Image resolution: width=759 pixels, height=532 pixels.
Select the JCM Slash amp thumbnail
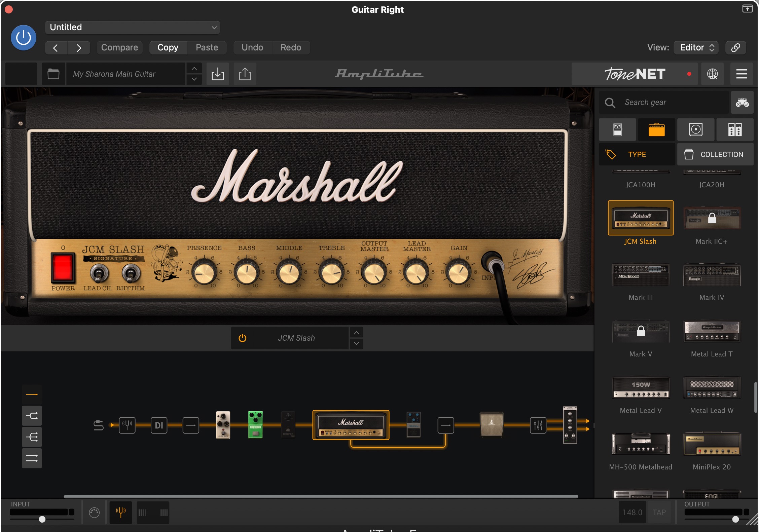pos(641,218)
